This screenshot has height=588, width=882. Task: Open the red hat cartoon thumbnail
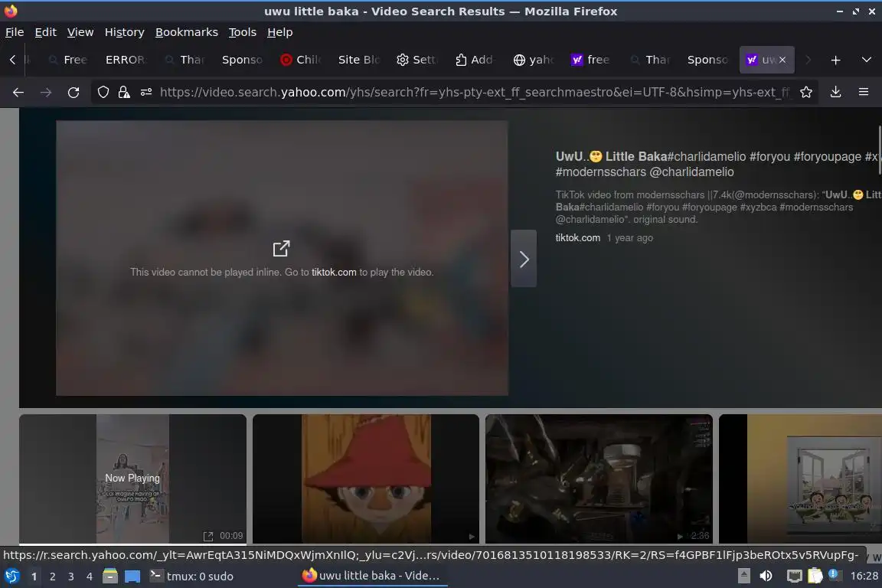coord(366,479)
